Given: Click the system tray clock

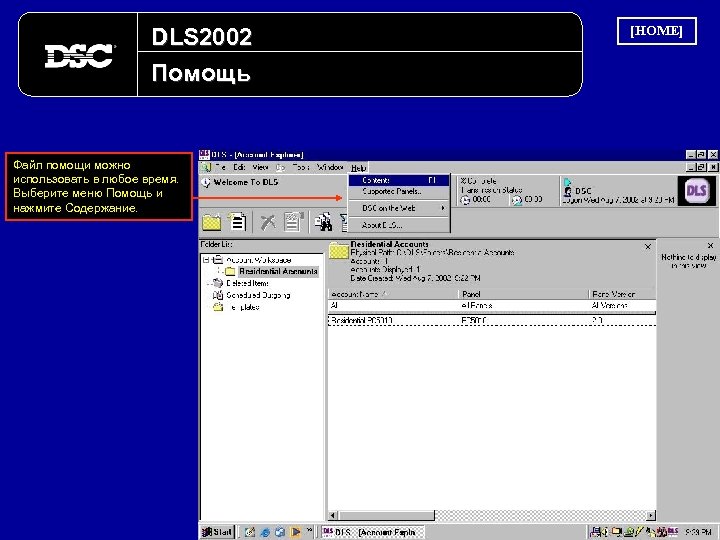Looking at the screenshot, I should pos(699,532).
